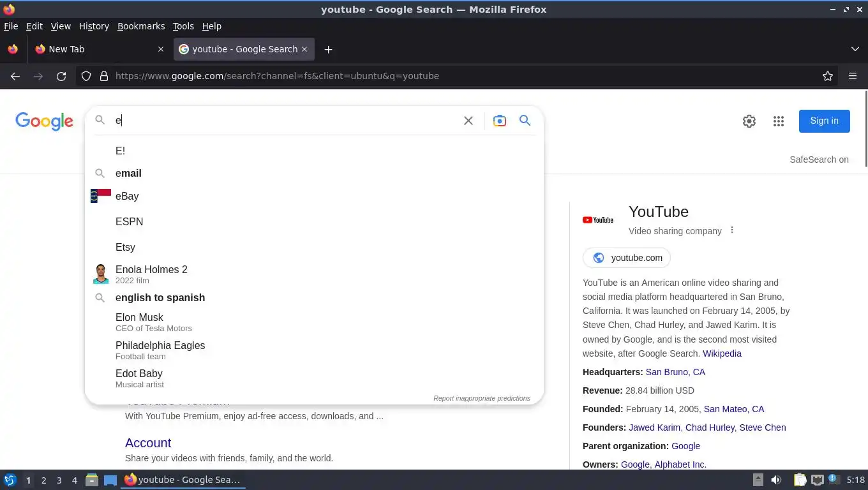Select the 'Edot Baby' suggestion

314,378
